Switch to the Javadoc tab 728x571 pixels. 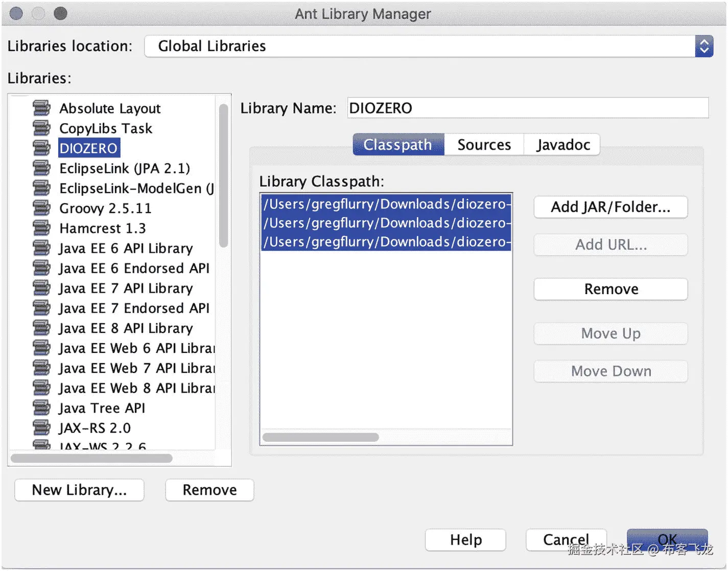pyautogui.click(x=562, y=145)
